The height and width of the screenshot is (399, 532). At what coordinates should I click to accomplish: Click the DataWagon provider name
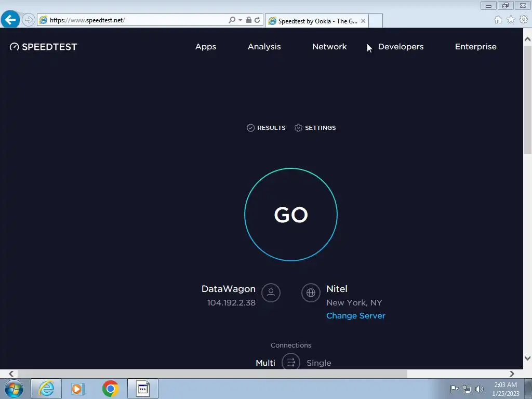[229, 289]
